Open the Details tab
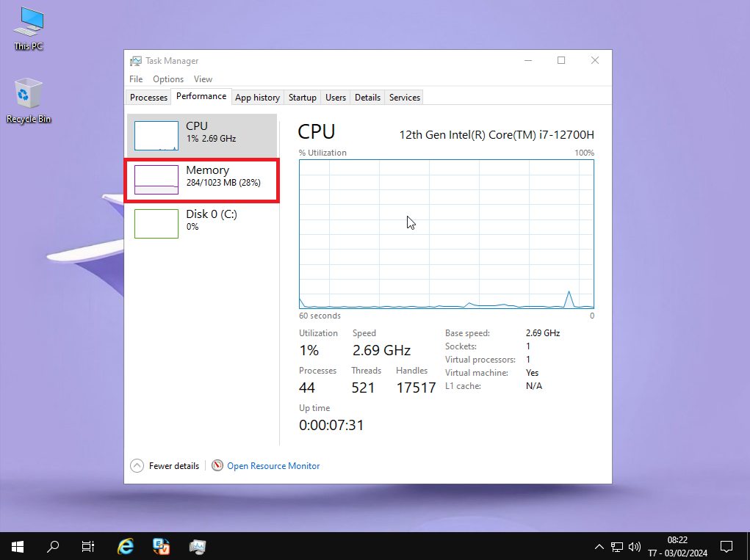The image size is (750, 560). pos(367,98)
